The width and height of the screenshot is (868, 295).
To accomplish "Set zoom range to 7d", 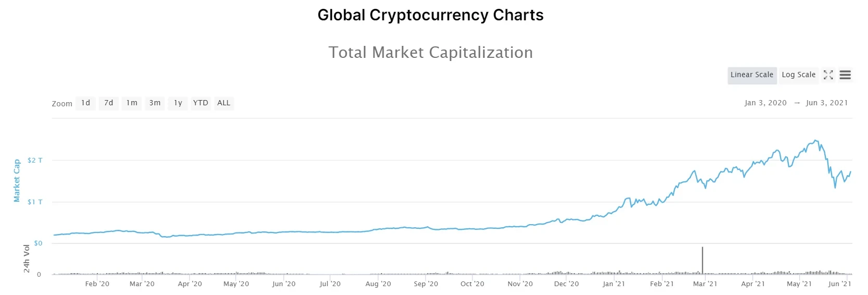I will [109, 103].
